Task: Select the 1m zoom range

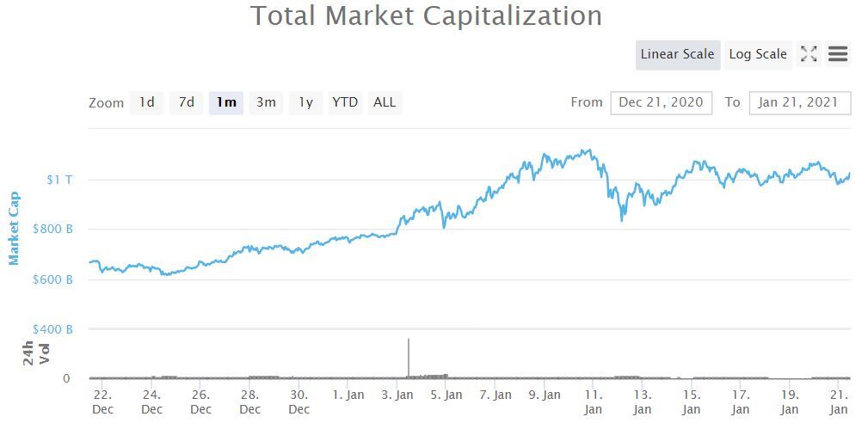Action: click(226, 102)
